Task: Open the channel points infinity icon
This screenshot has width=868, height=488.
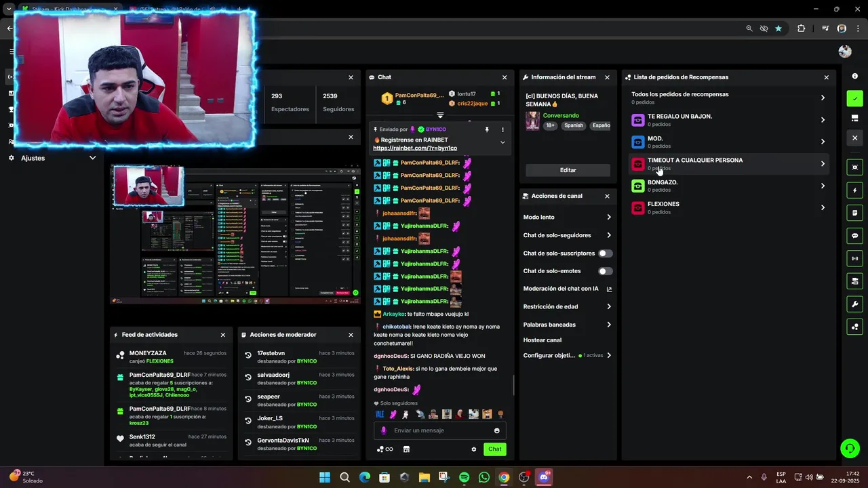Action: pyautogui.click(x=384, y=449)
